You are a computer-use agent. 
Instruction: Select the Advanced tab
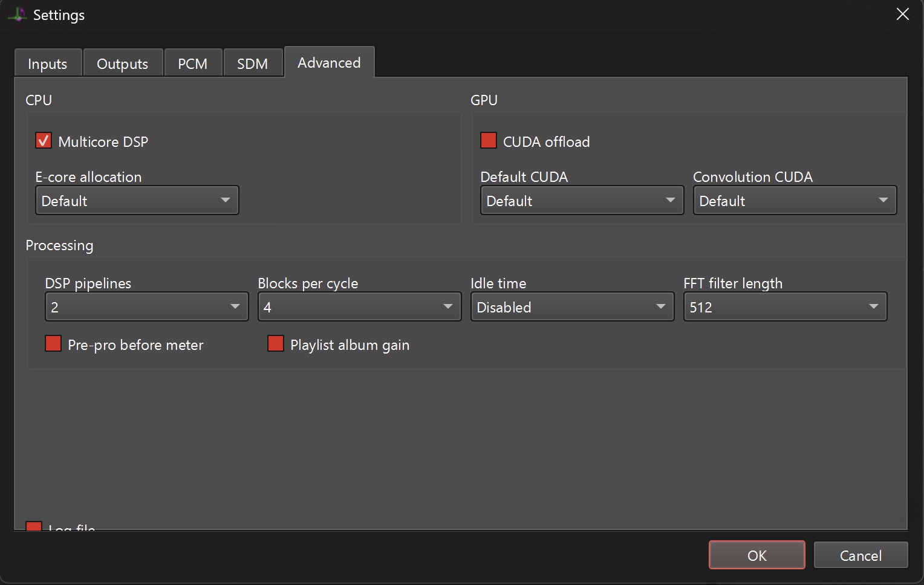tap(329, 62)
